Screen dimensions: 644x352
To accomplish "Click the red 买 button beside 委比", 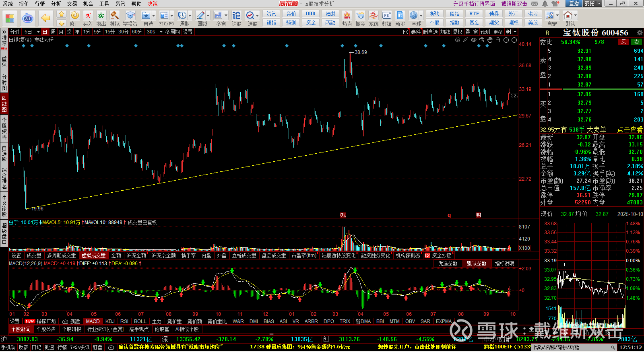I will 623,42.
